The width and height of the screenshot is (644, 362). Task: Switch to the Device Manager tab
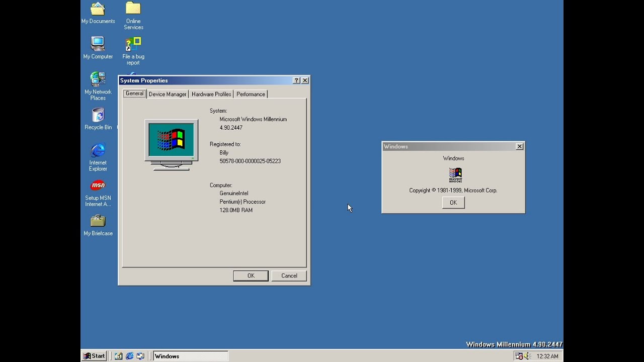click(x=168, y=94)
